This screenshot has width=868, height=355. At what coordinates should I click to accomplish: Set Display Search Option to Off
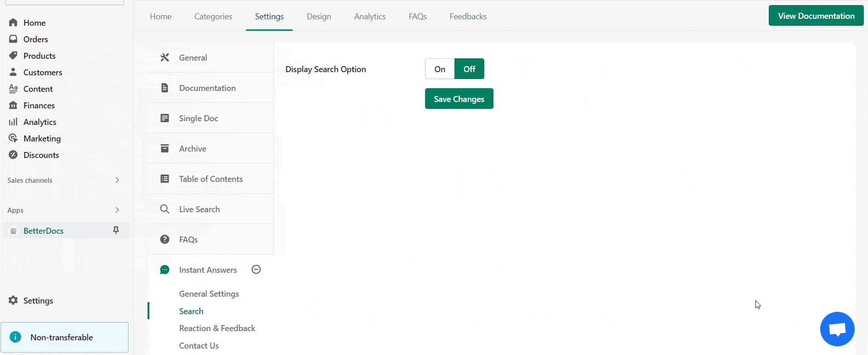[469, 69]
